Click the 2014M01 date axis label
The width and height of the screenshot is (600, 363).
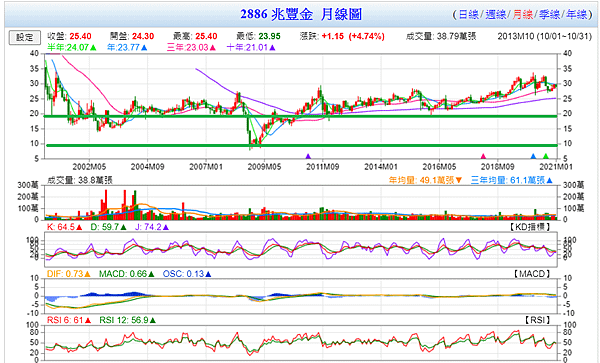381,167
